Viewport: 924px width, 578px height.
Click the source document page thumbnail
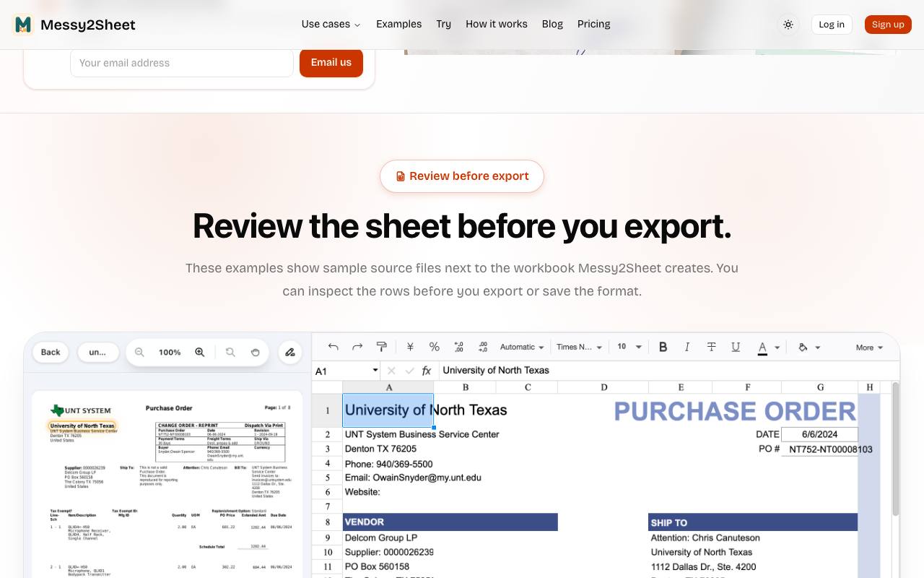pyautogui.click(x=167, y=486)
